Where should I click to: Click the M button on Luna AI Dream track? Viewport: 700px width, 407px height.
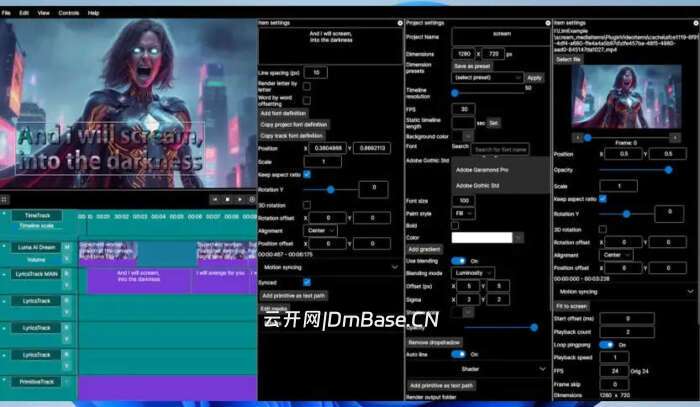[67, 247]
